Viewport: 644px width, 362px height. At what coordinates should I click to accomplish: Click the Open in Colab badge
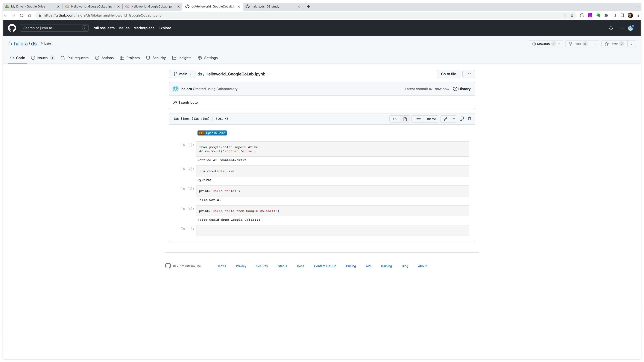[x=212, y=133]
